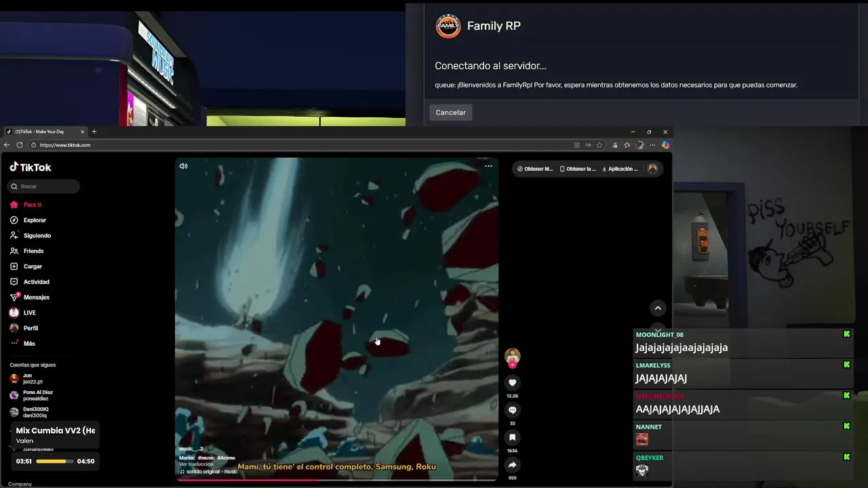Expand the Más menu
Image resolution: width=868 pixels, height=488 pixels.
22,344
